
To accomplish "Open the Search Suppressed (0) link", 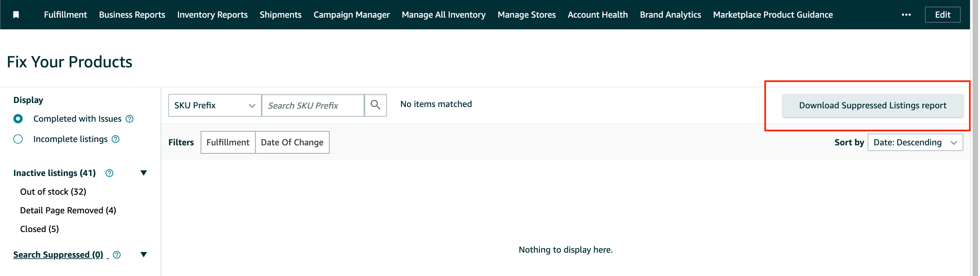I will point(58,255).
